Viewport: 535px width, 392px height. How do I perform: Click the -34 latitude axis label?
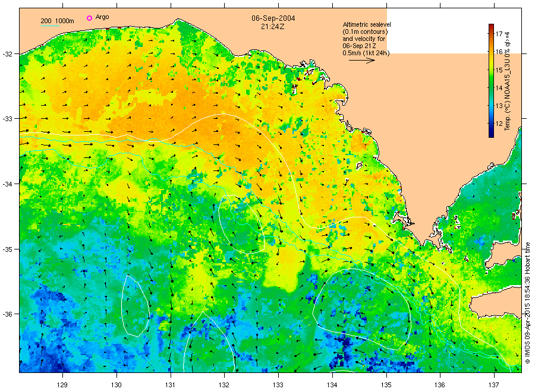[7, 184]
